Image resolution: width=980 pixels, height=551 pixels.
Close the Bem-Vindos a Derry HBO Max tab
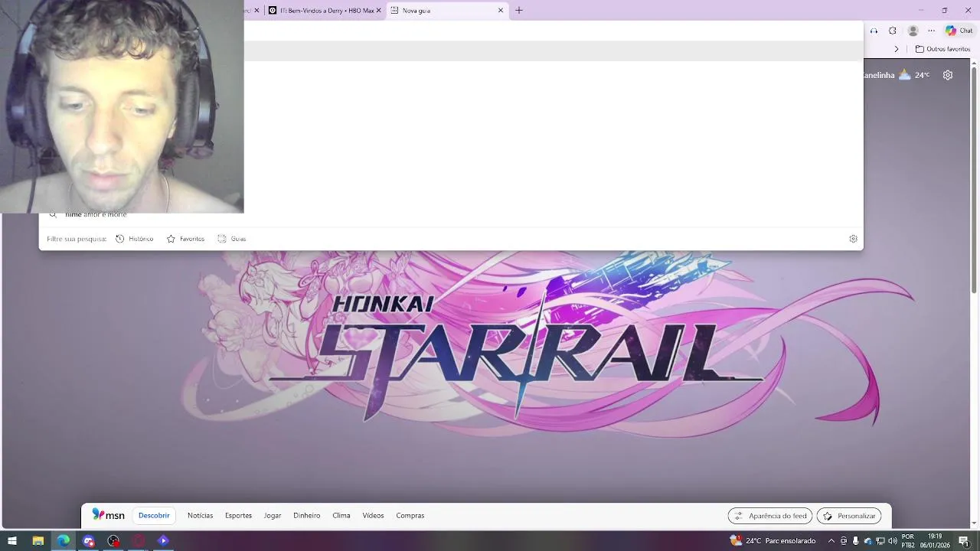coord(378,11)
